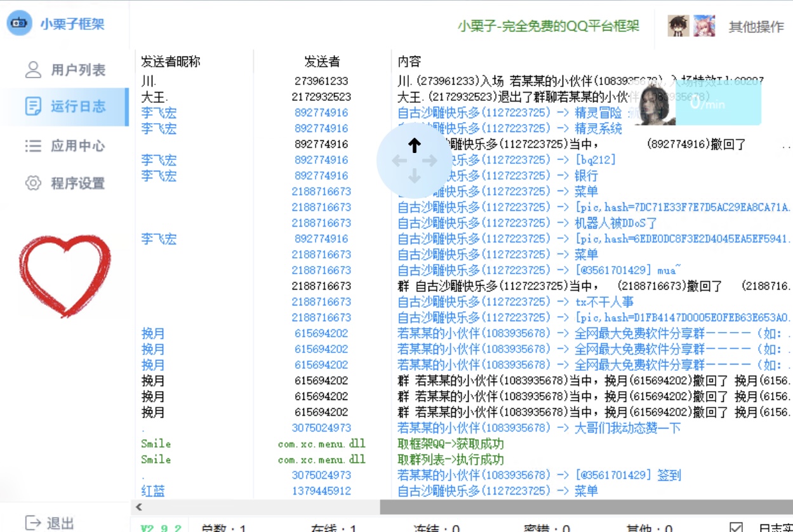Image resolution: width=793 pixels, height=532 pixels.
Task: Open the 应用中心 list icon
Action: point(33,146)
